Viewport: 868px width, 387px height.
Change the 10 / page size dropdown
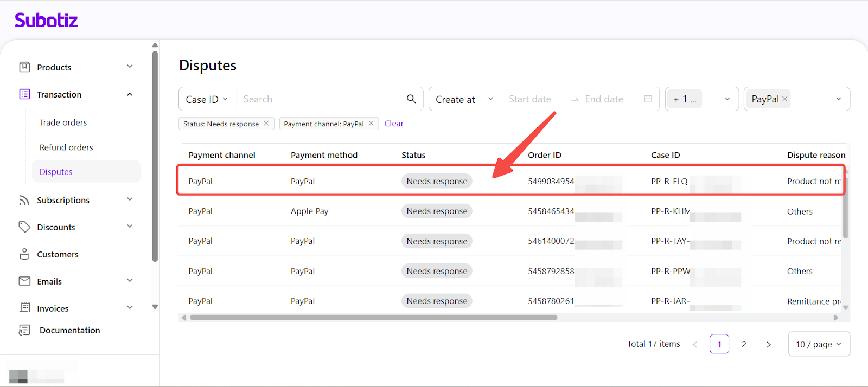818,344
